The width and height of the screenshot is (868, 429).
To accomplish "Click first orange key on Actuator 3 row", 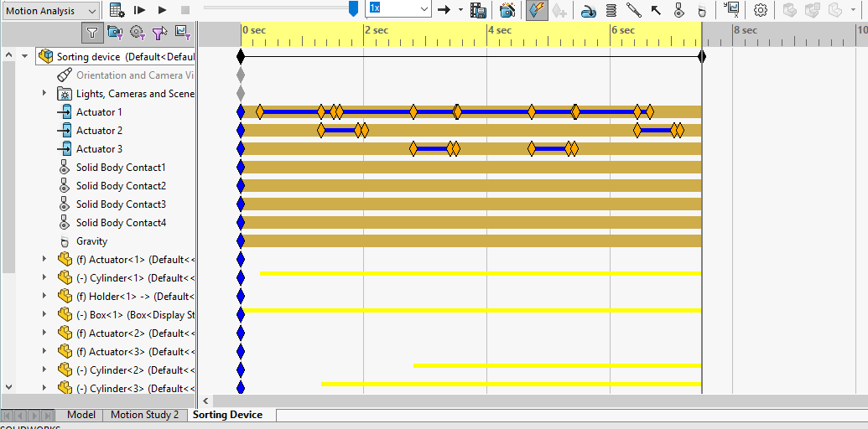I will [413, 149].
